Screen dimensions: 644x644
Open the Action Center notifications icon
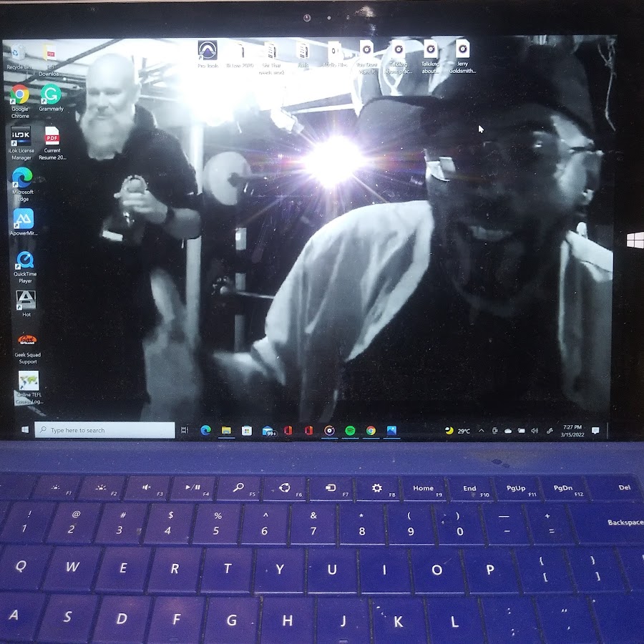[x=595, y=431]
